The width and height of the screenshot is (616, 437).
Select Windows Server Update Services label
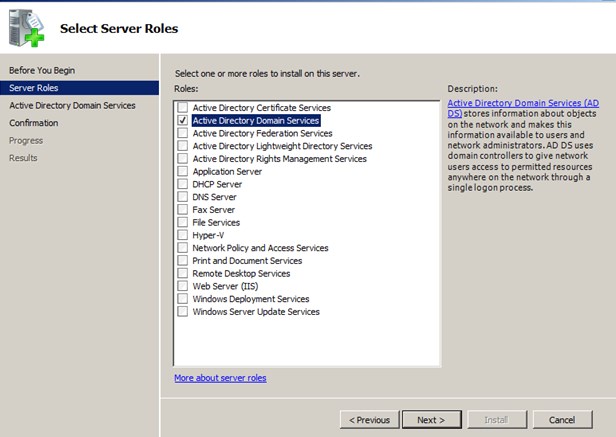coord(256,312)
